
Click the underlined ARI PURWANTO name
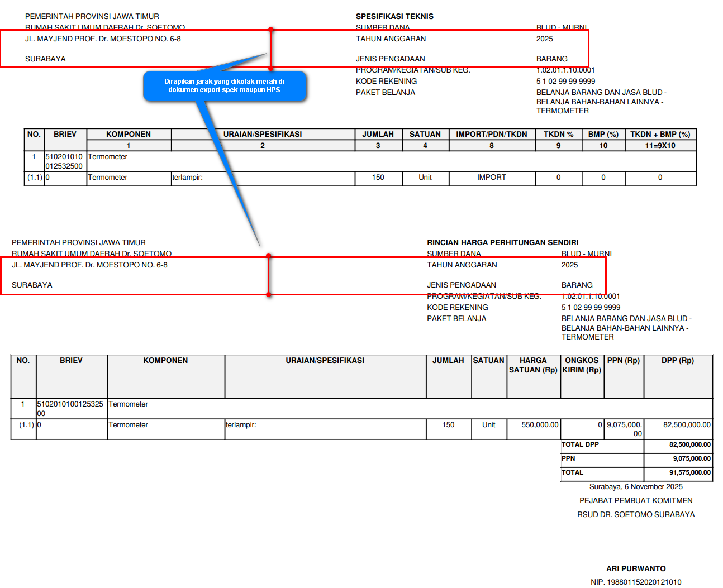click(x=636, y=568)
